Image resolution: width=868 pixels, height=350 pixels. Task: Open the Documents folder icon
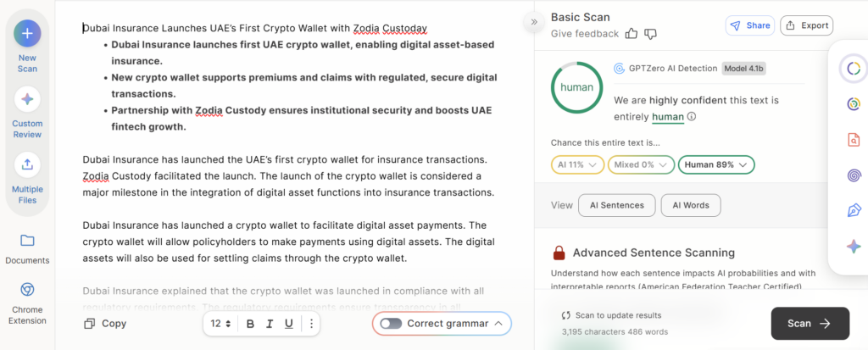pyautogui.click(x=27, y=240)
